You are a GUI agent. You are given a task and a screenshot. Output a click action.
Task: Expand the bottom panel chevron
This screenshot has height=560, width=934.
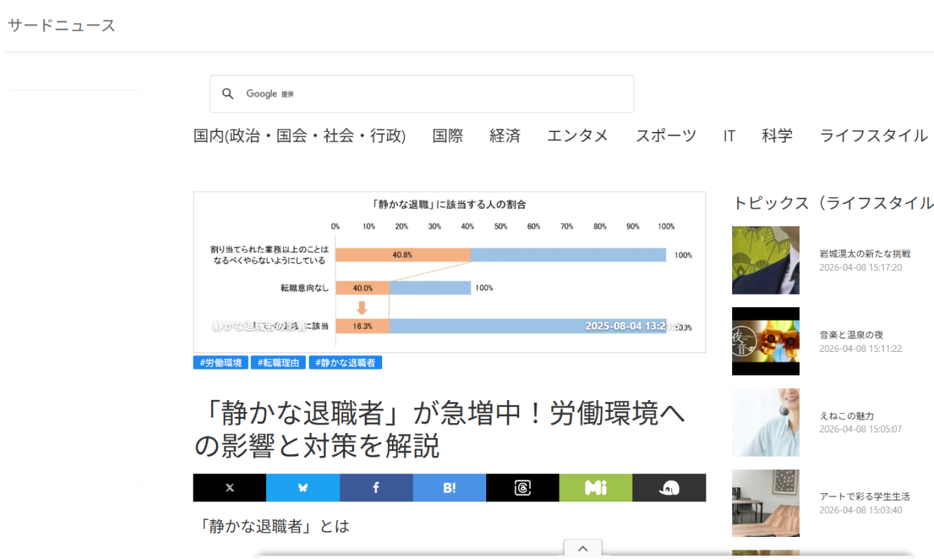pos(583,548)
